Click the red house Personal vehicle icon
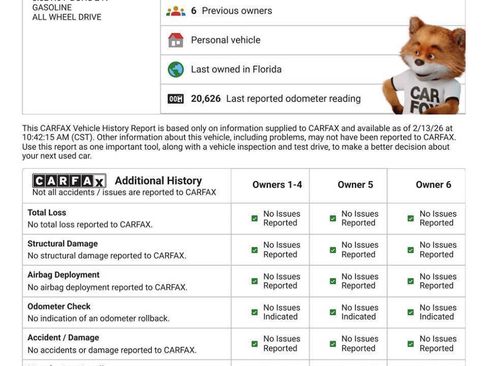Viewport: 488px width, 366px height. pos(176,40)
